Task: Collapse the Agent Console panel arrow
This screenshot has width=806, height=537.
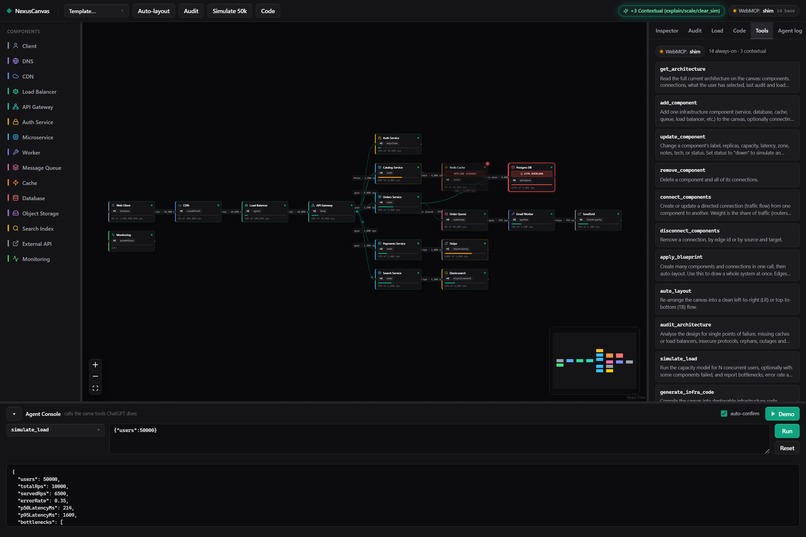Action: click(x=14, y=414)
